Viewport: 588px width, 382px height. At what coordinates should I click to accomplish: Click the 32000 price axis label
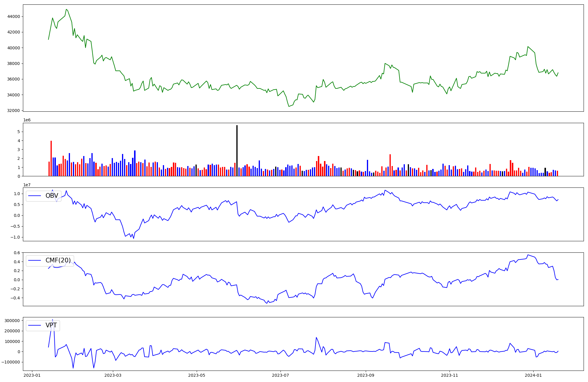tap(14, 110)
